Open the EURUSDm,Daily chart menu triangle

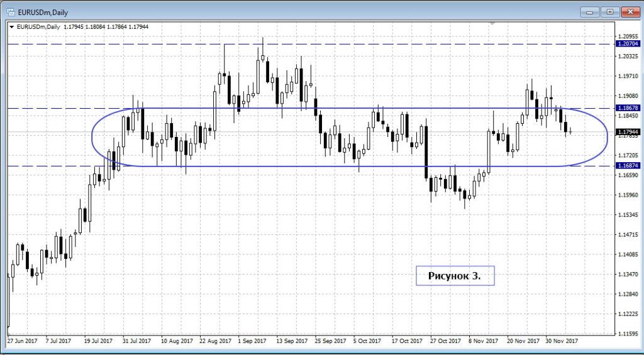point(11,27)
